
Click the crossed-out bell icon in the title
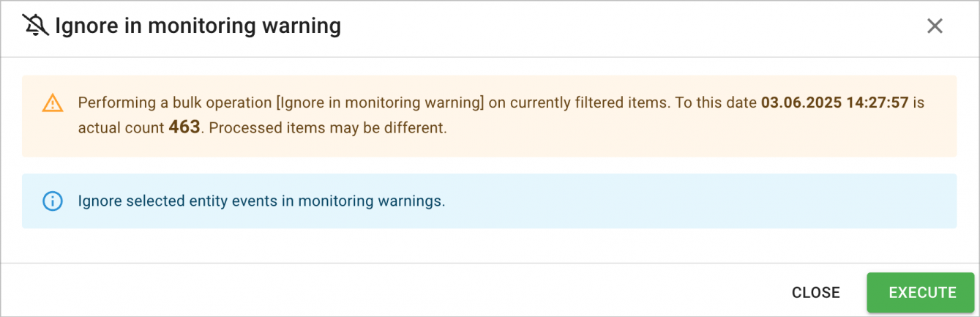click(35, 26)
